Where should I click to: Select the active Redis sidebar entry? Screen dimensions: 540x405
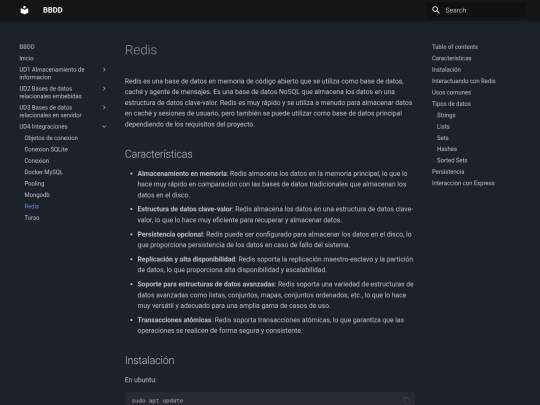coord(32,206)
